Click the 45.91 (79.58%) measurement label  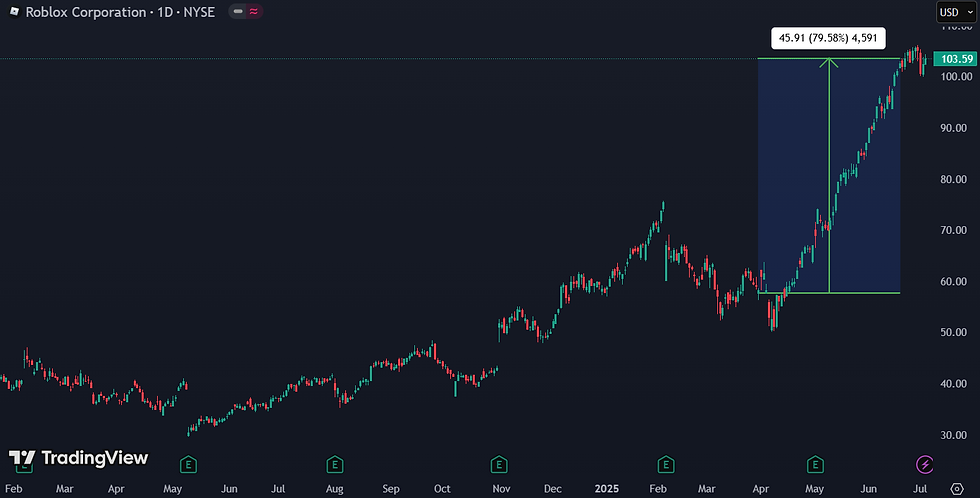click(828, 38)
